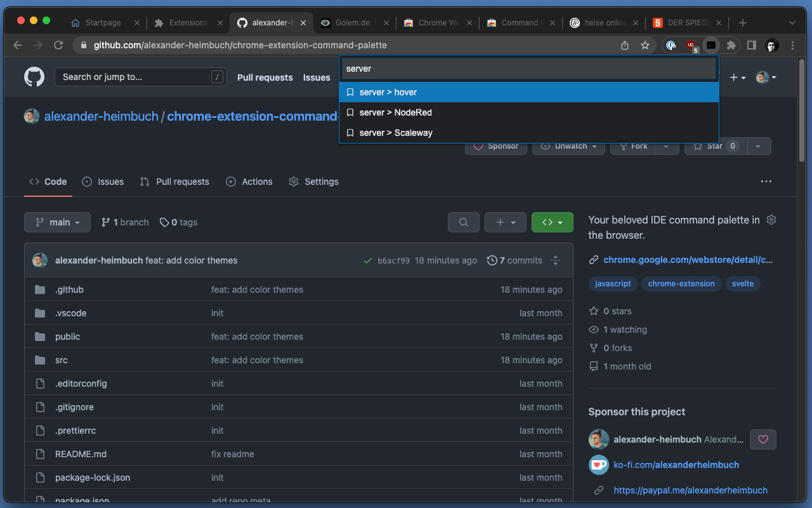Open the repository three-dot overflow menu
The width and height of the screenshot is (812, 508).
[x=766, y=182]
